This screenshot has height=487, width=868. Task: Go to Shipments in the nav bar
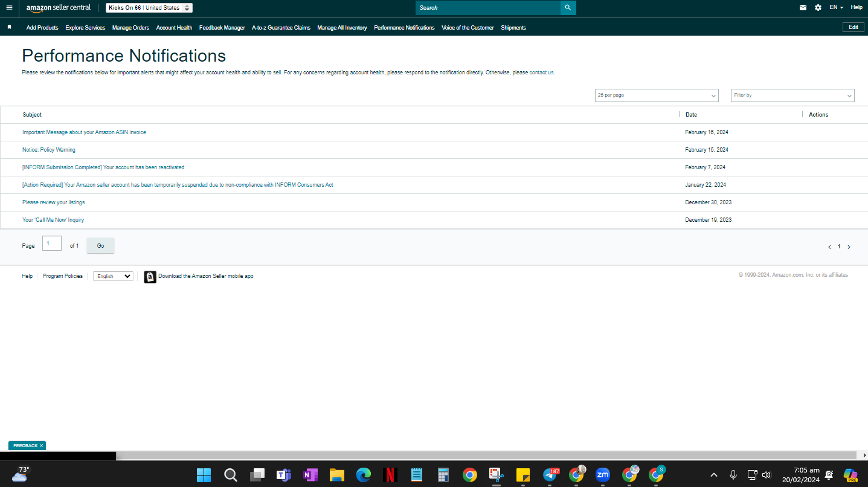[513, 28]
